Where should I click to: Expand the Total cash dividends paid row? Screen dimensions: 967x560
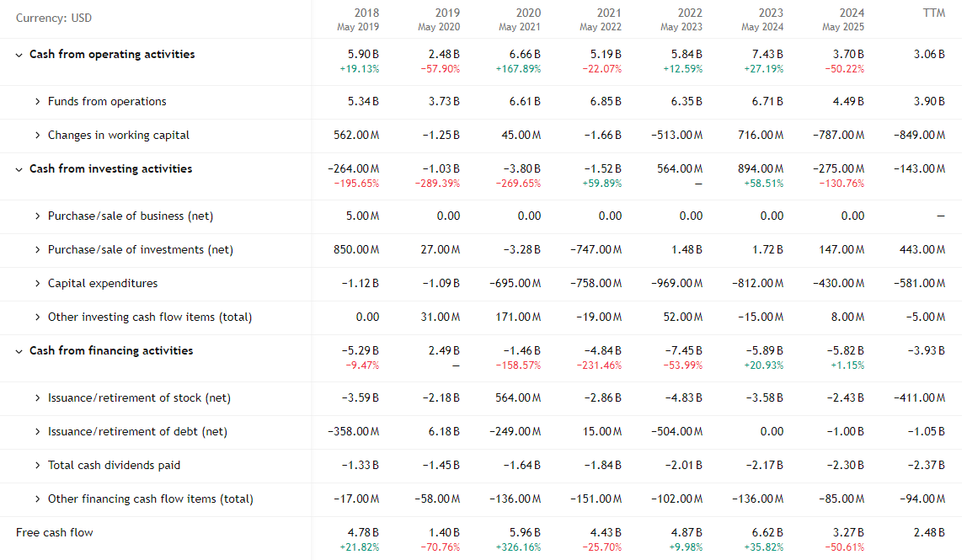coord(38,466)
